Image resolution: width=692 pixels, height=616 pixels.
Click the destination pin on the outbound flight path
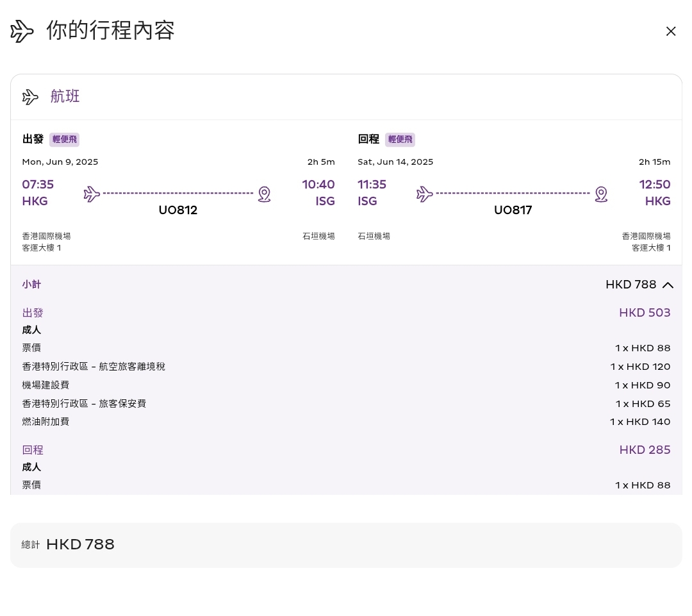264,194
